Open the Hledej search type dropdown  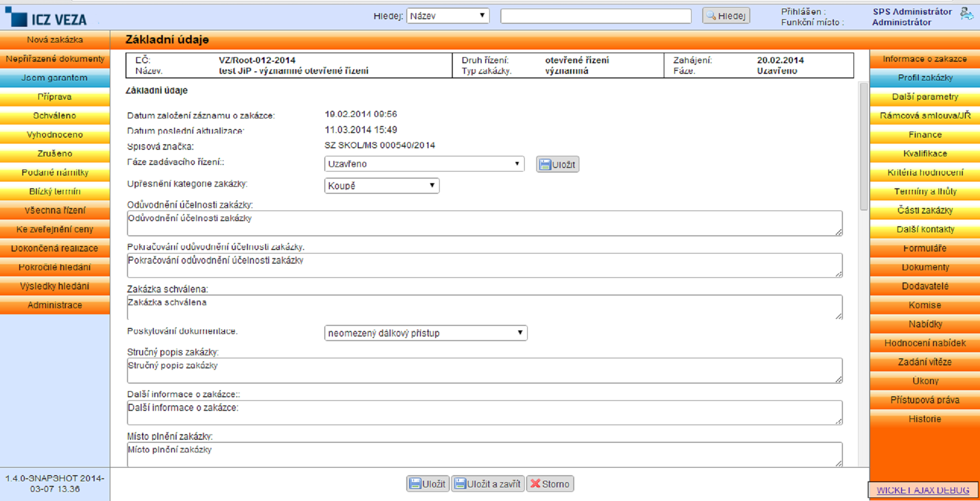[x=448, y=16]
